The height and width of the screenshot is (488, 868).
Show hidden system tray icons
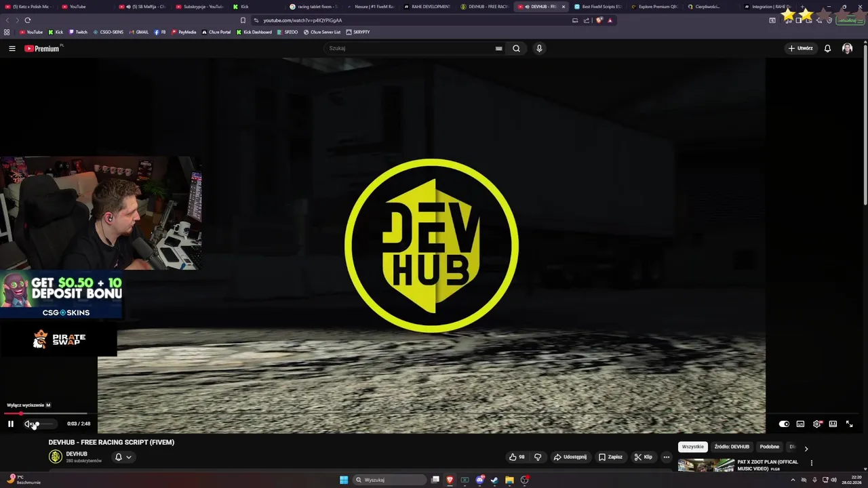pyautogui.click(x=793, y=480)
